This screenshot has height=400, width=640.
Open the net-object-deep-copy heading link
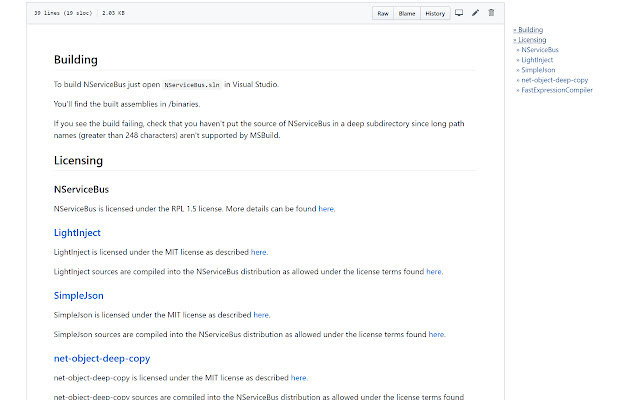(102, 358)
